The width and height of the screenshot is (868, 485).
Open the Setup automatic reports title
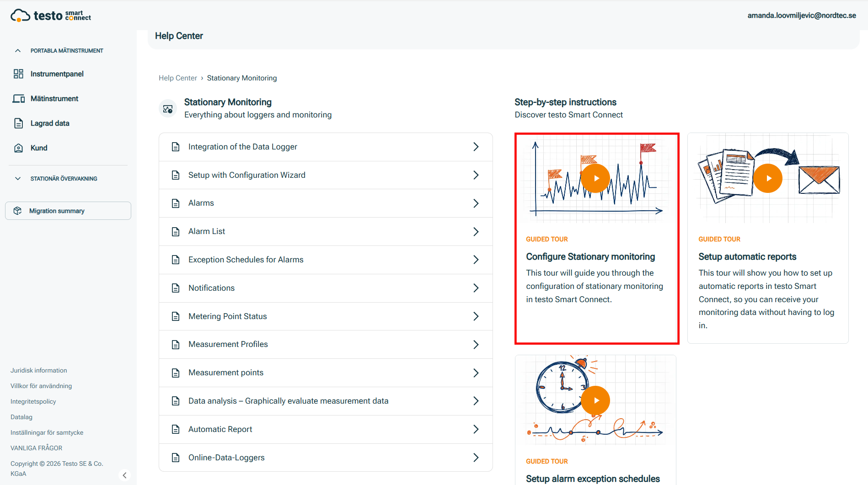pos(747,257)
